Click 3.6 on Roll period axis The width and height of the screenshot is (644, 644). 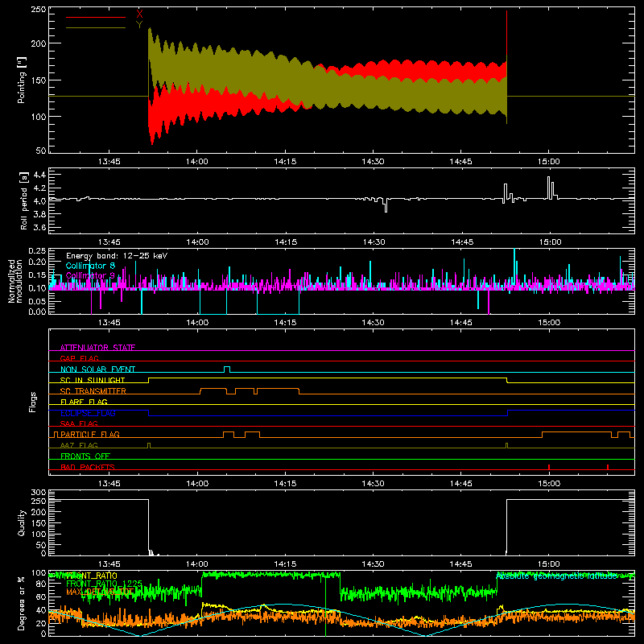point(39,227)
